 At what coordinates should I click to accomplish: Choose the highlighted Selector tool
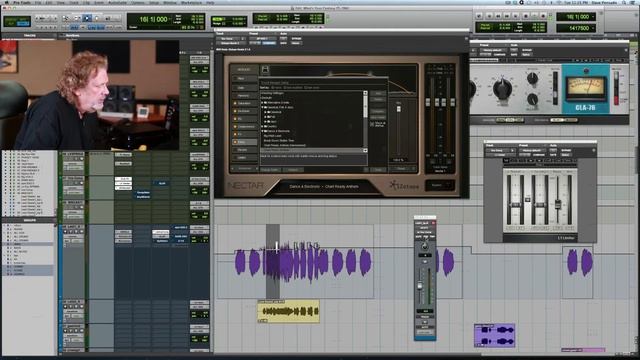click(87, 18)
